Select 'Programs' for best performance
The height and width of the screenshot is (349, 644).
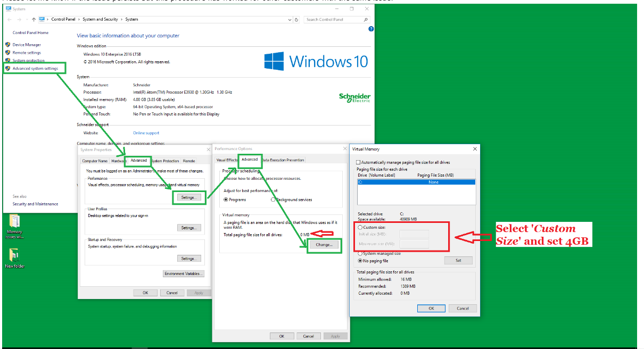[226, 200]
